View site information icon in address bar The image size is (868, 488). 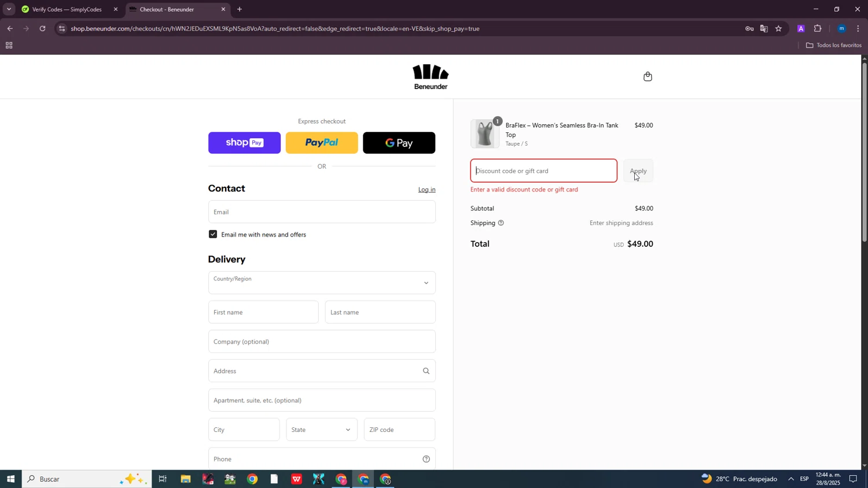coord(62,28)
